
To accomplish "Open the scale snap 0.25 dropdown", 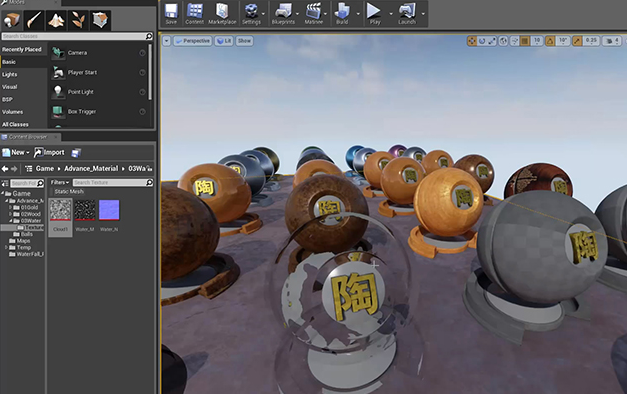I will click(591, 41).
